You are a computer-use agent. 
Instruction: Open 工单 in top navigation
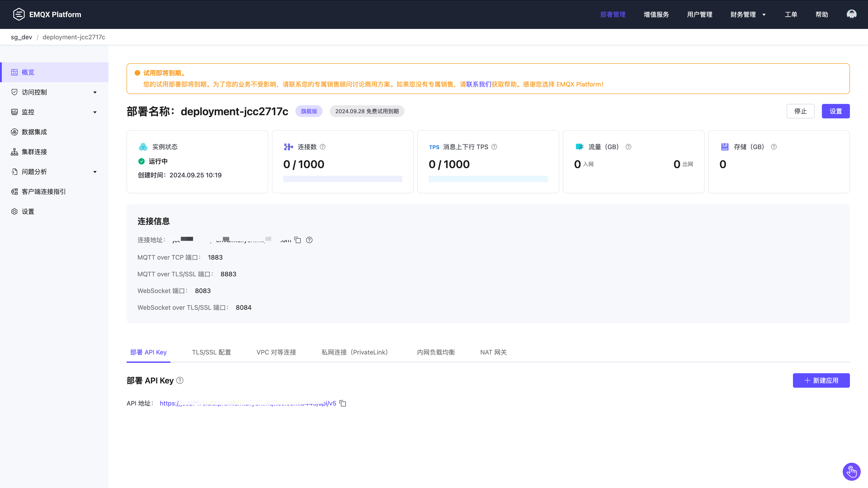pos(791,14)
